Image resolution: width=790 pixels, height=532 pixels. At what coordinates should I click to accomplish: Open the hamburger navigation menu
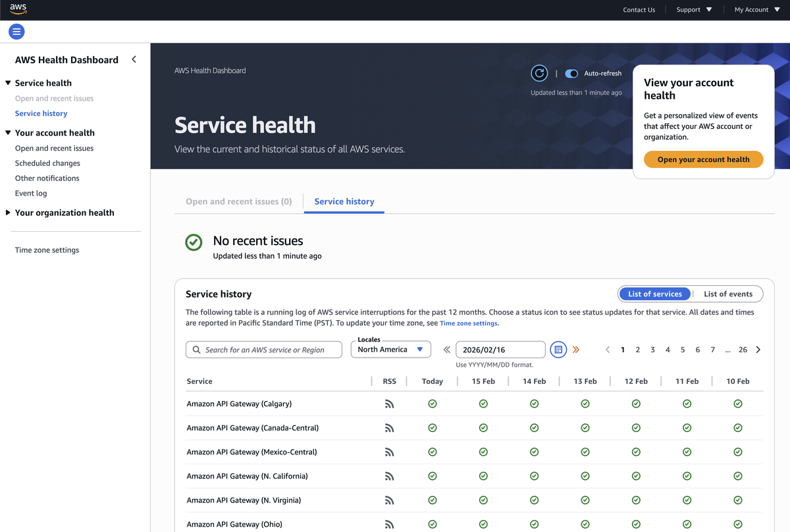pos(16,31)
